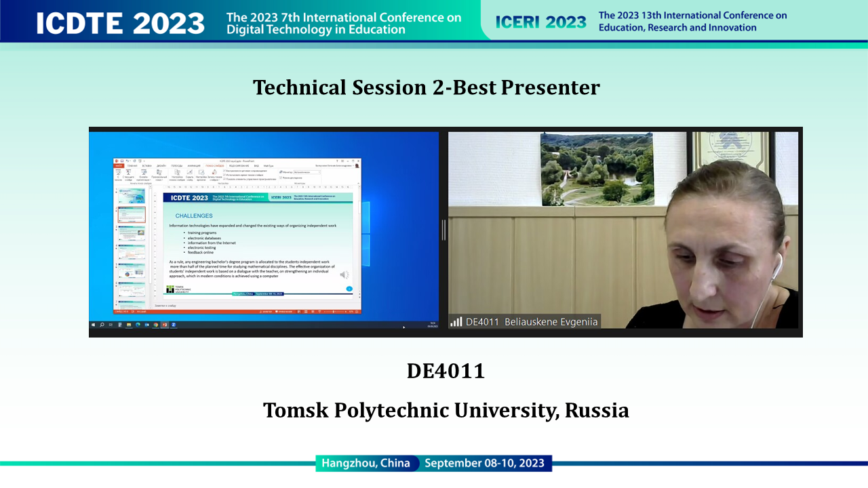The height and width of the screenshot is (488, 868).
Task: Toggle the Use Presenter View checkbox
Action: [x=281, y=178]
